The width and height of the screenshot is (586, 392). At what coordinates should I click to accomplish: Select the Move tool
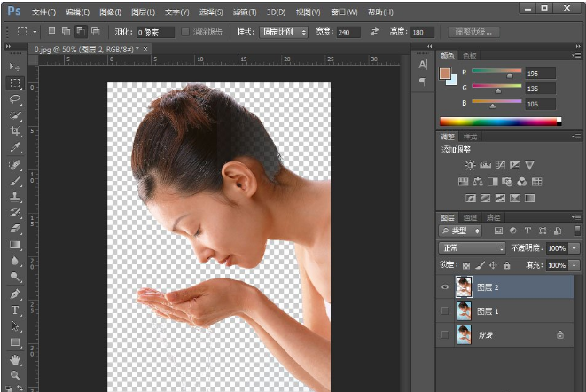[x=15, y=67]
